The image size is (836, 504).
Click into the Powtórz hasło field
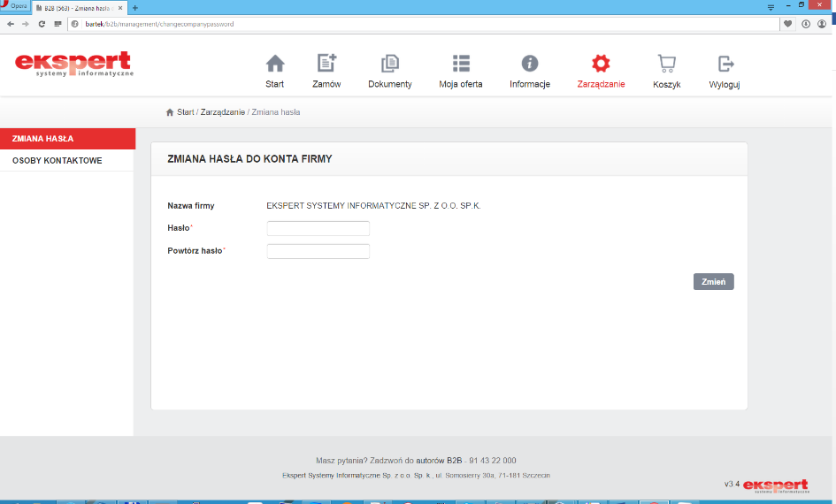click(x=318, y=251)
